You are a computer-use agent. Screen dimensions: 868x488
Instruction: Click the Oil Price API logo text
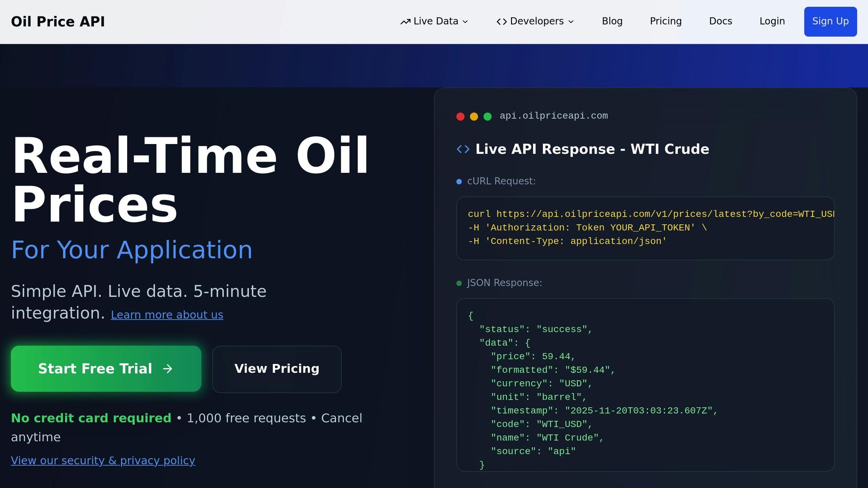pyautogui.click(x=58, y=22)
